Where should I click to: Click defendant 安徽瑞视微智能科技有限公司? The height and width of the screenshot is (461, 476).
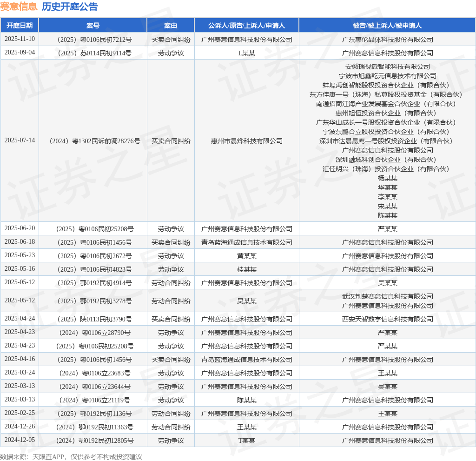pyautogui.click(x=387, y=67)
